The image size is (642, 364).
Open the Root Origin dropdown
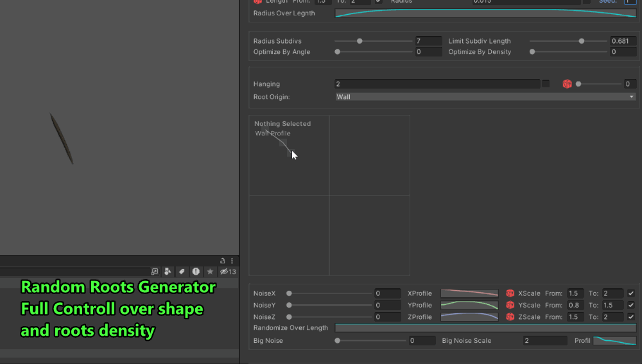point(485,97)
